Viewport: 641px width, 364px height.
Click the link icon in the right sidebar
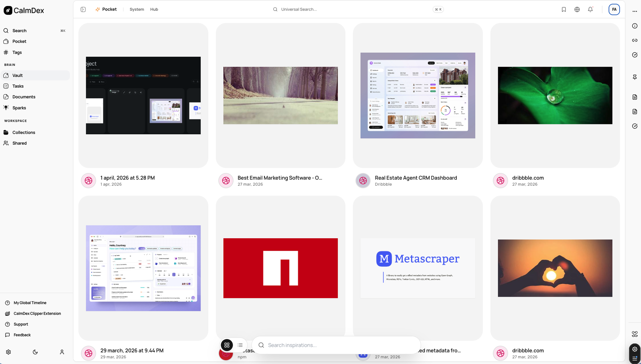coord(635,40)
